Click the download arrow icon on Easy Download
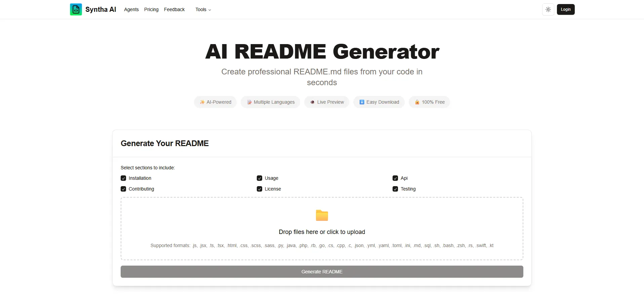Viewport: 644px width, 306px height. point(362,102)
